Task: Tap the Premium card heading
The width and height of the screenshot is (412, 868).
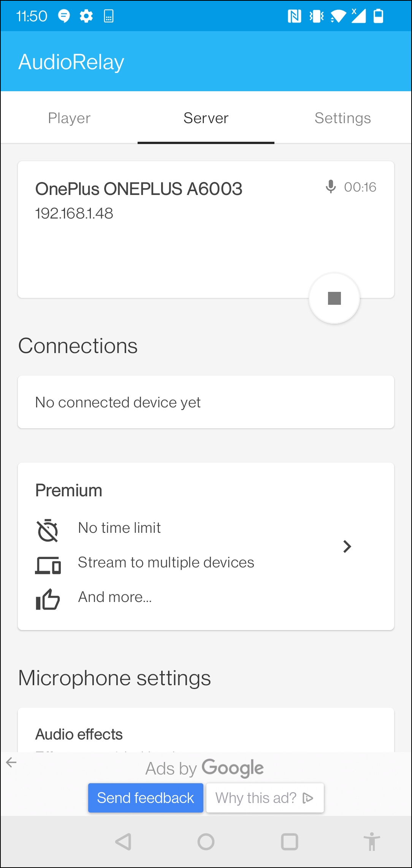Action: click(69, 490)
